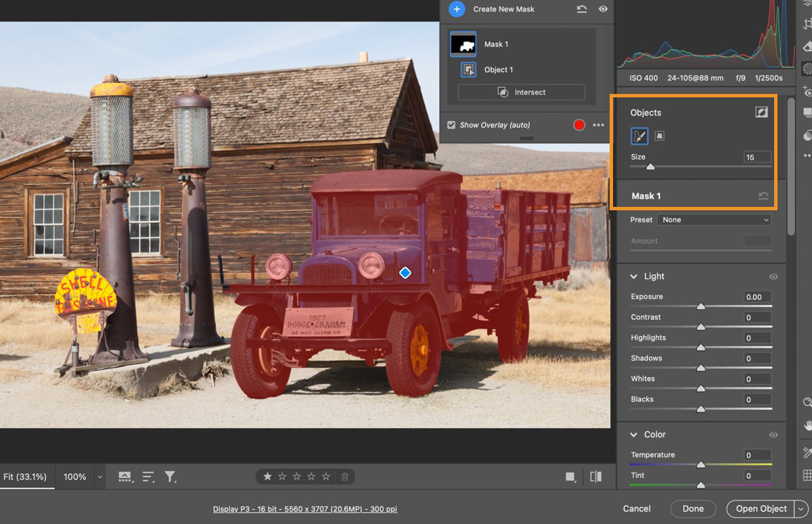Toggle visibility of the Light adjustments

tap(773, 276)
